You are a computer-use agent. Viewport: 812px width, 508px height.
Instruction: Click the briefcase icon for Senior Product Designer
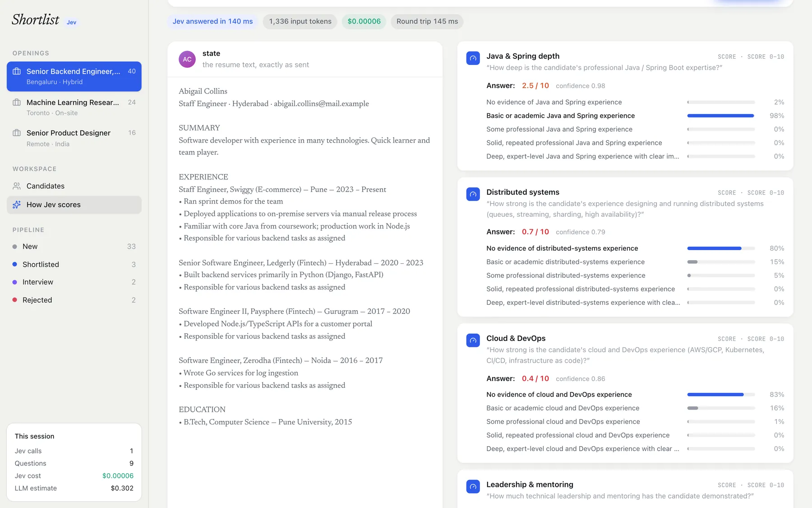(x=17, y=133)
